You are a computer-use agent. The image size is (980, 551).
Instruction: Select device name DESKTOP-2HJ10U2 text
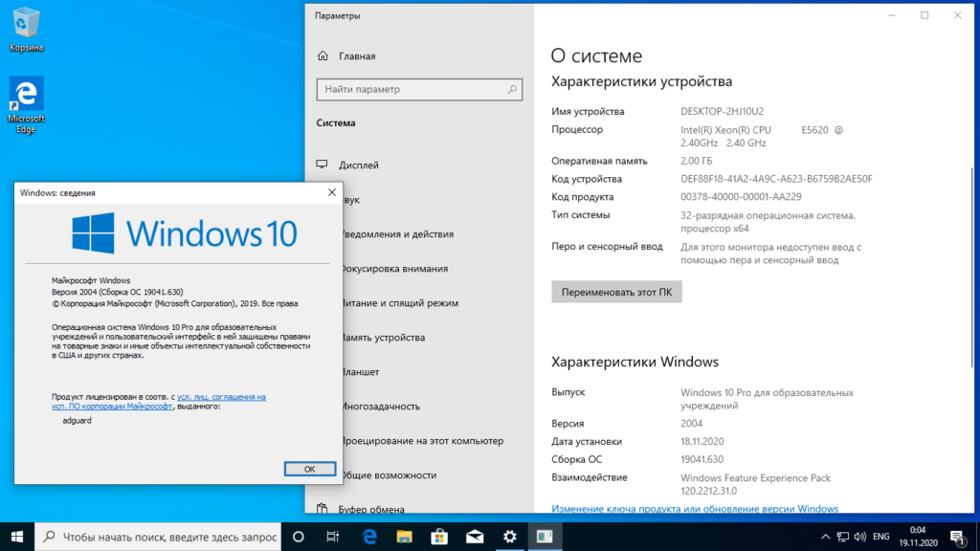coord(722,111)
